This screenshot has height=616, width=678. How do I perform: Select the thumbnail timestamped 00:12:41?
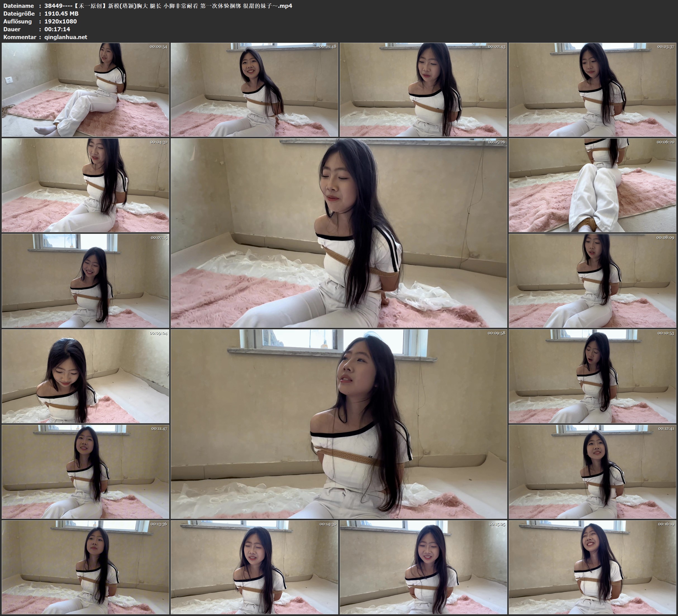click(x=592, y=471)
